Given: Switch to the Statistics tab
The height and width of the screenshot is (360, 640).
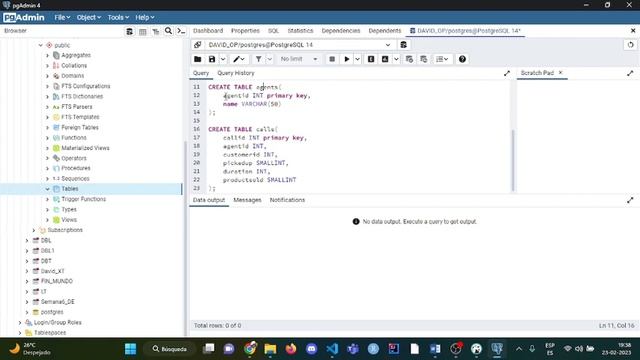Looking at the screenshot, I should point(300,31).
